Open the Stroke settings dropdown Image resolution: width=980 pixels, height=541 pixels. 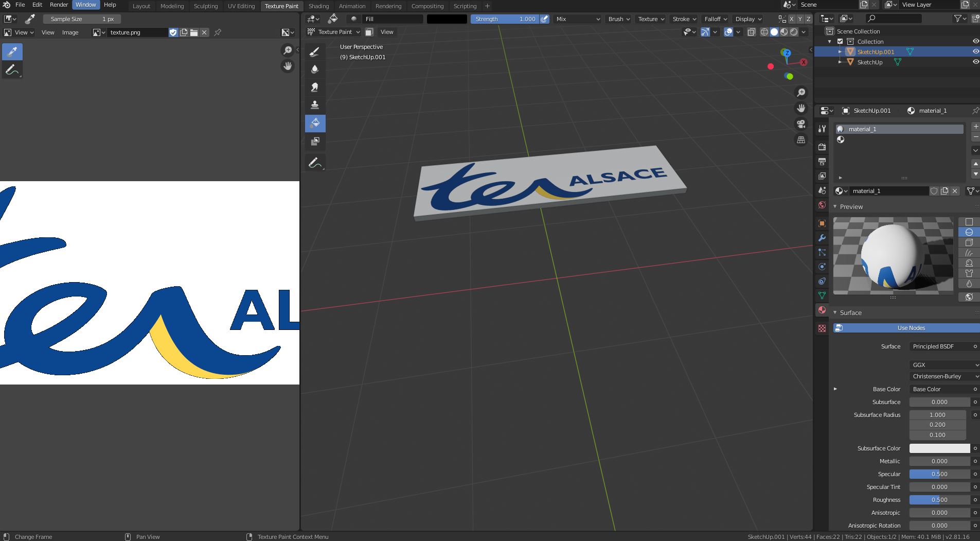coord(684,19)
